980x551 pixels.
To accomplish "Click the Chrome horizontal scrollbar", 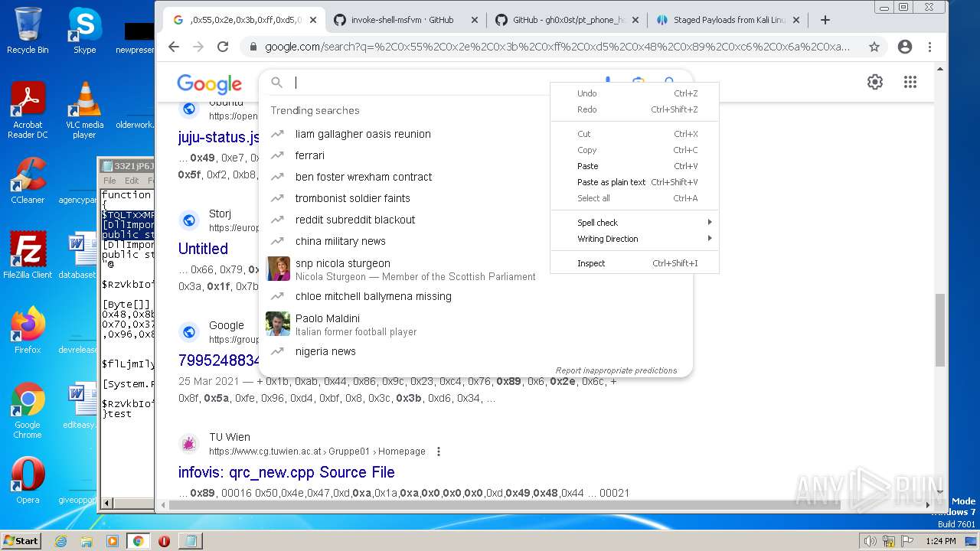I will 505,505.
